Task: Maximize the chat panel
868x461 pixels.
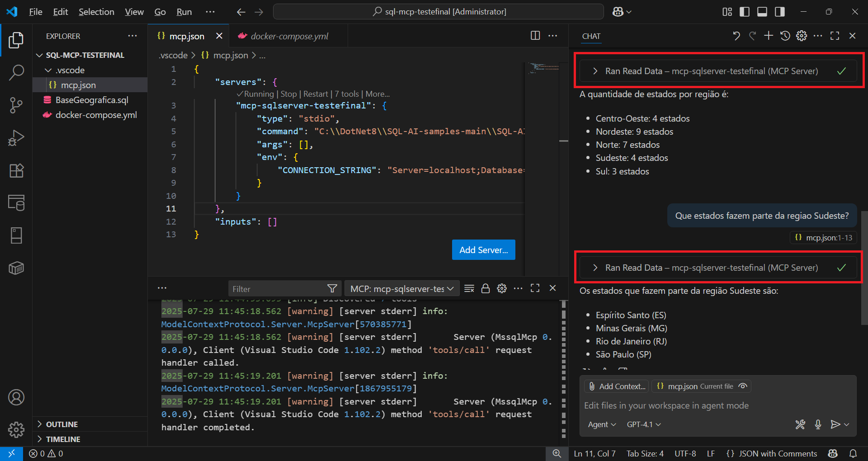Action: click(x=835, y=36)
